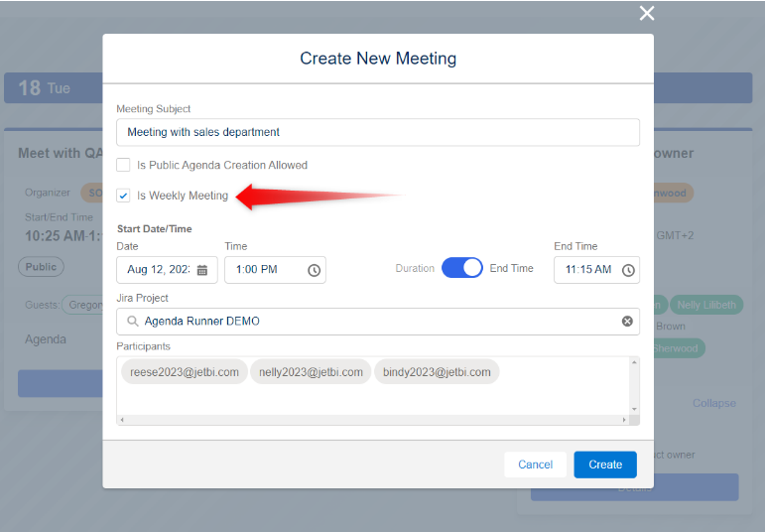Click the End Time label beside the switch
Screen dimensions: 765x532
coord(511,268)
